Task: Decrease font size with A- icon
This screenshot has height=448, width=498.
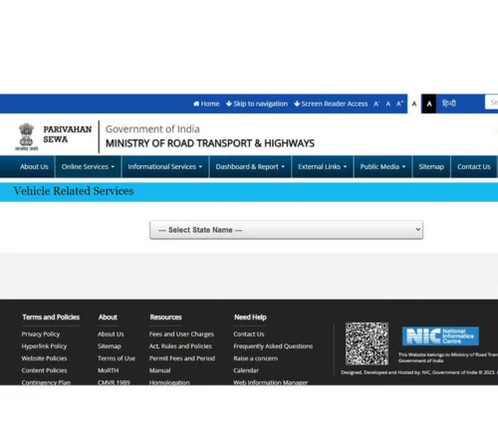Action: pyautogui.click(x=376, y=104)
